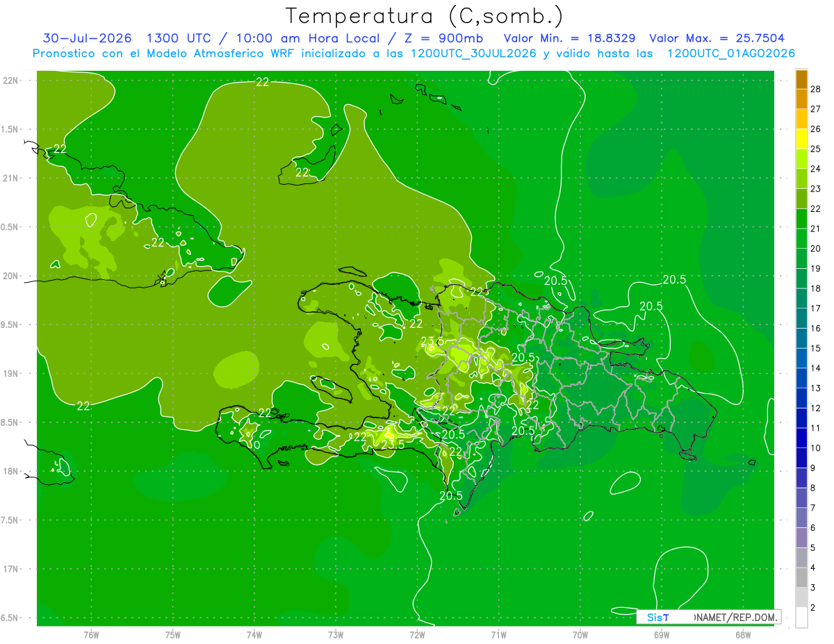Click the '6.5N' latitude tick label
This screenshot has width=834, height=644.
10,618
